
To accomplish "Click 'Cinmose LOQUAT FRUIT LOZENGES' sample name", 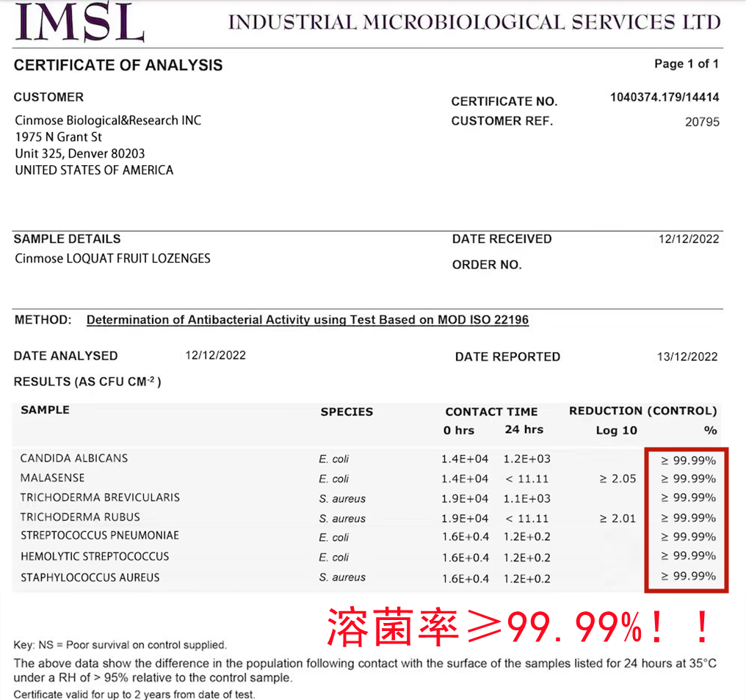I will (x=113, y=258).
